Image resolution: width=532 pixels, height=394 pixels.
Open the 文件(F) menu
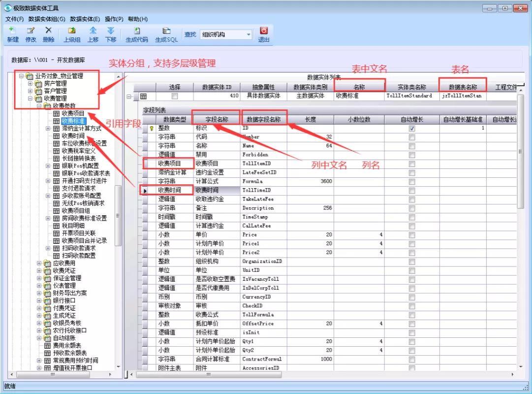pyautogui.click(x=15, y=19)
